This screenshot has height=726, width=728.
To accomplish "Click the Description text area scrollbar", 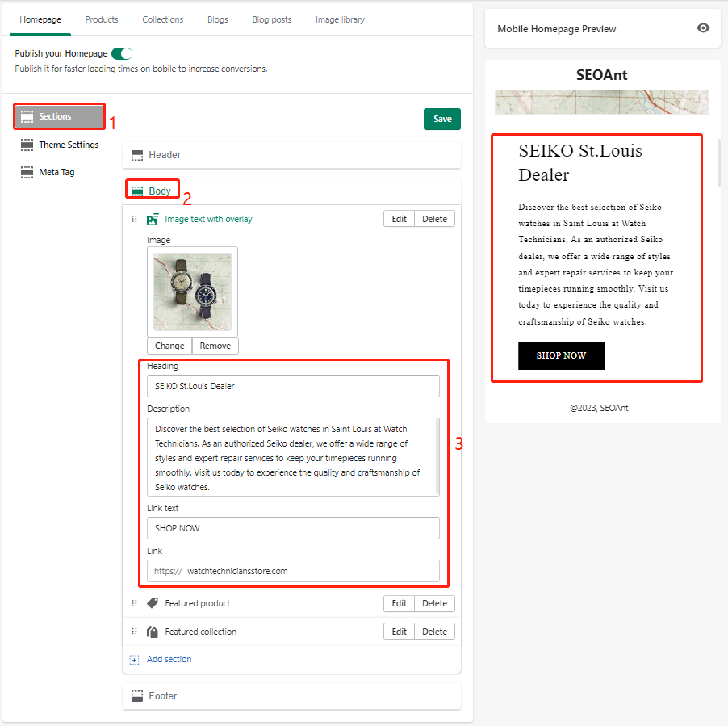I will point(437,456).
